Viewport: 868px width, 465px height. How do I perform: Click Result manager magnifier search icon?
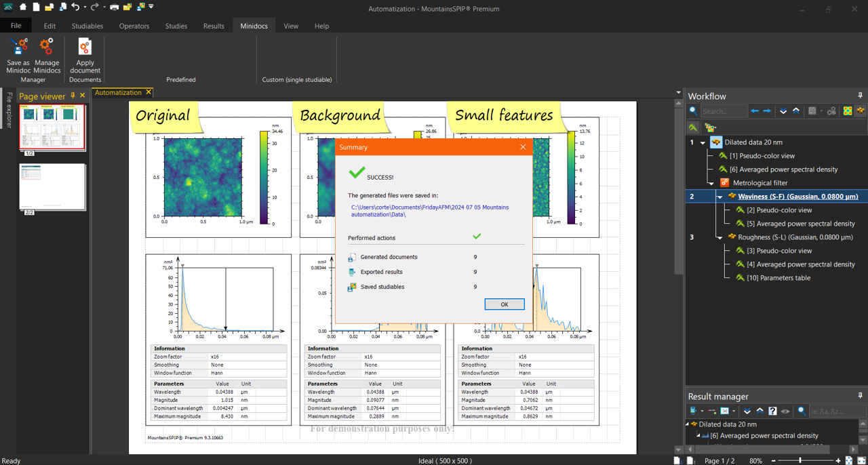[x=802, y=411]
